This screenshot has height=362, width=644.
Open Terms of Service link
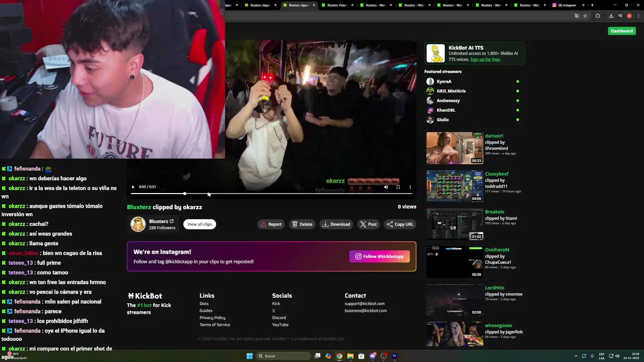215,325
